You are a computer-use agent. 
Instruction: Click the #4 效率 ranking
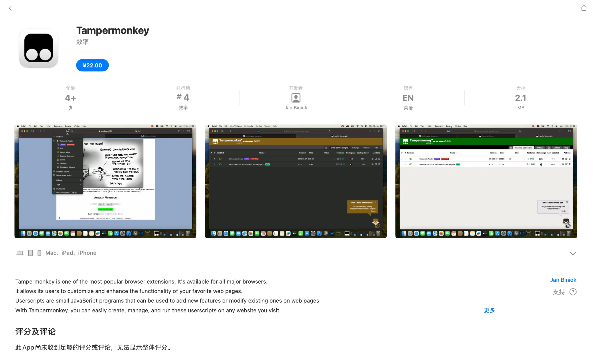click(183, 98)
